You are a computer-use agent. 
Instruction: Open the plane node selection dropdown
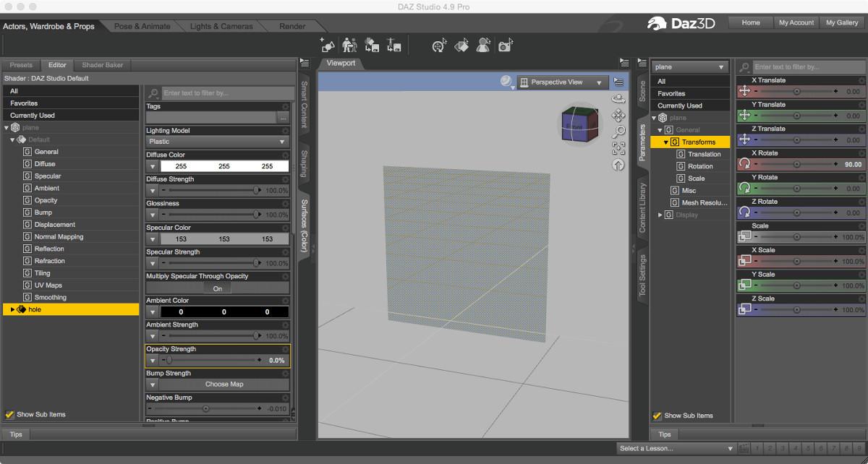(x=690, y=67)
